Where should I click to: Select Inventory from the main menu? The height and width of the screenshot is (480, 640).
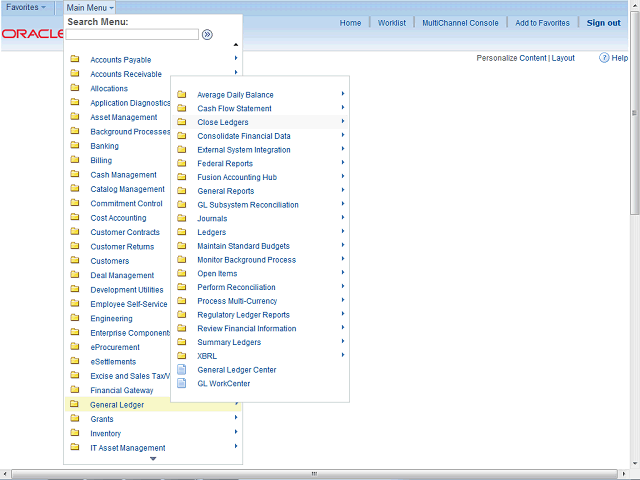point(105,434)
